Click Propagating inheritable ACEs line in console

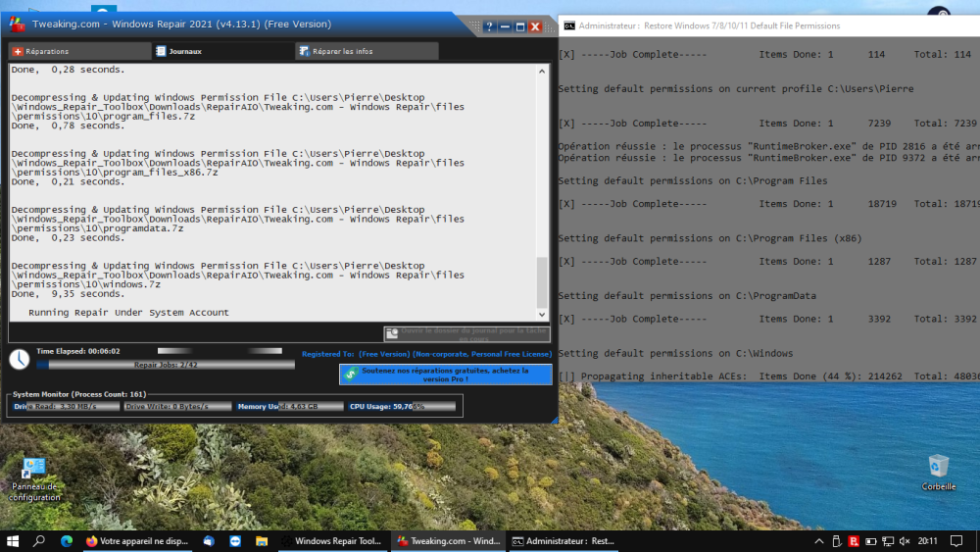(768, 376)
